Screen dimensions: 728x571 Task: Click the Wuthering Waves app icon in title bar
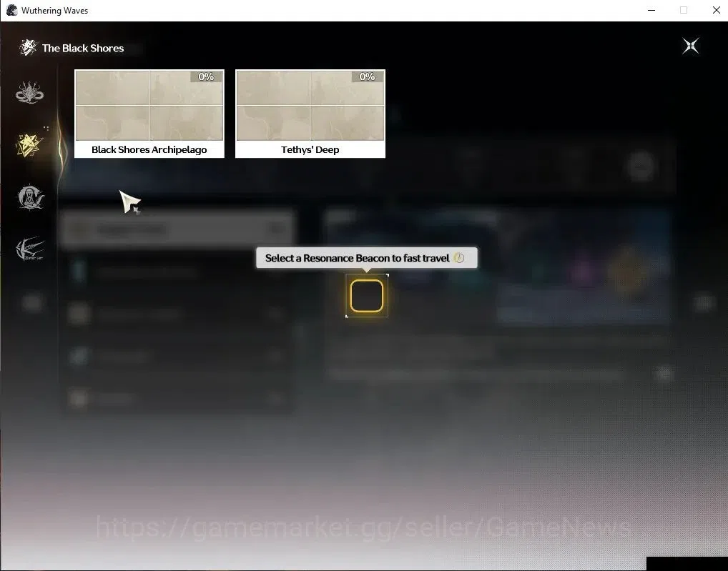tap(12, 10)
